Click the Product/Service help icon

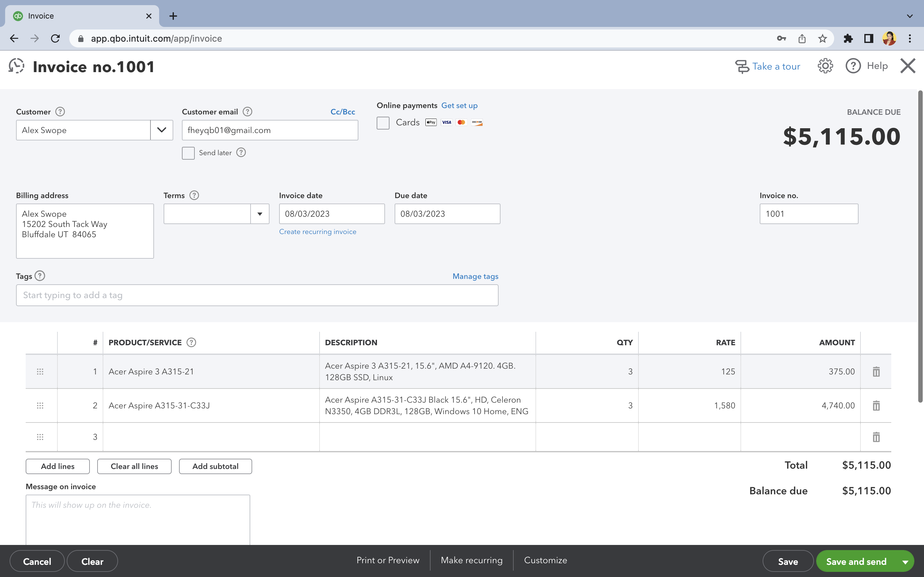pos(191,342)
